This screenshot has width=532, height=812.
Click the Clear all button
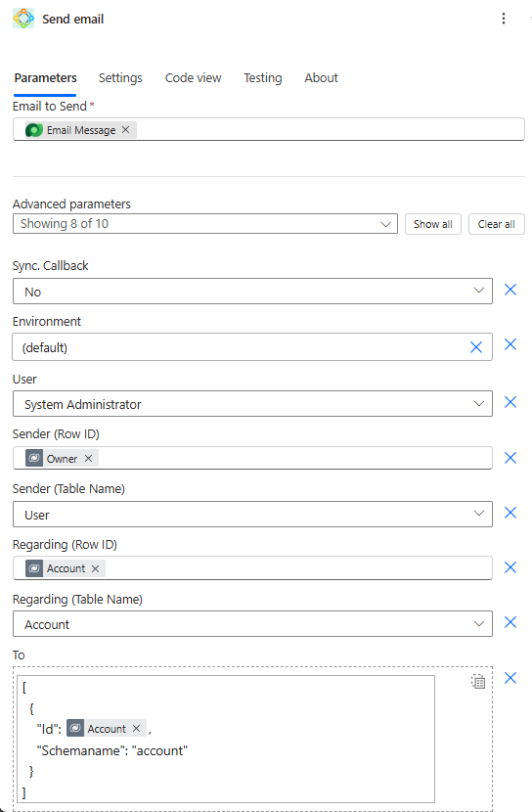point(496,224)
